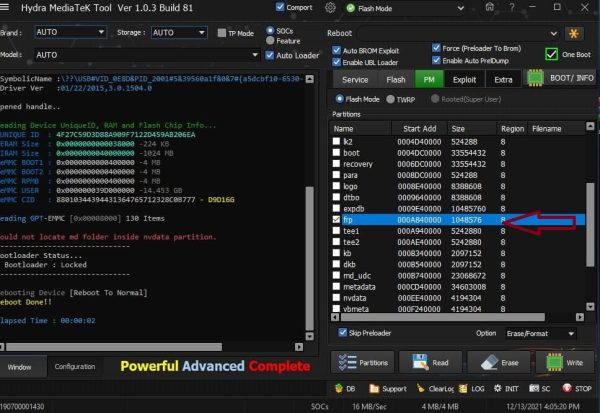Click the Write chip icon

pos(554,362)
